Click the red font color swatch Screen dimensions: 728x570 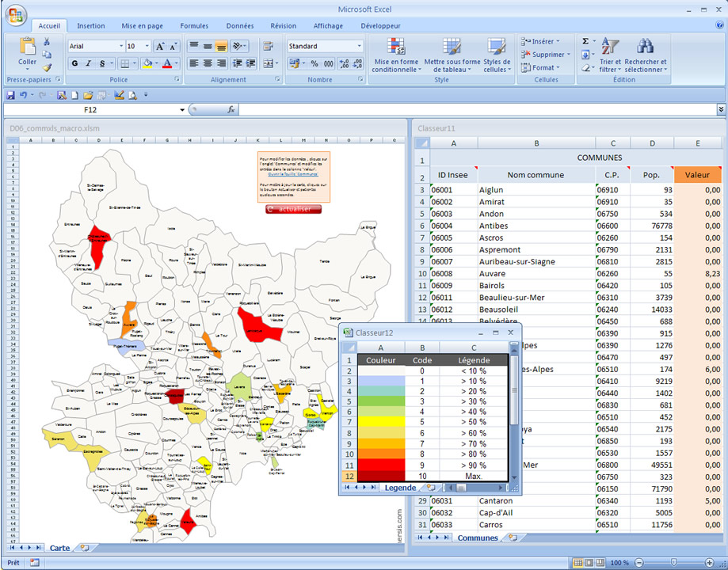pos(167,63)
